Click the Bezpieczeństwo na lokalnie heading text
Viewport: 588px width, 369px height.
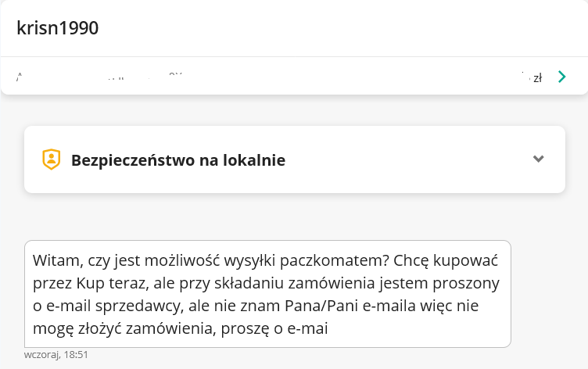click(178, 160)
